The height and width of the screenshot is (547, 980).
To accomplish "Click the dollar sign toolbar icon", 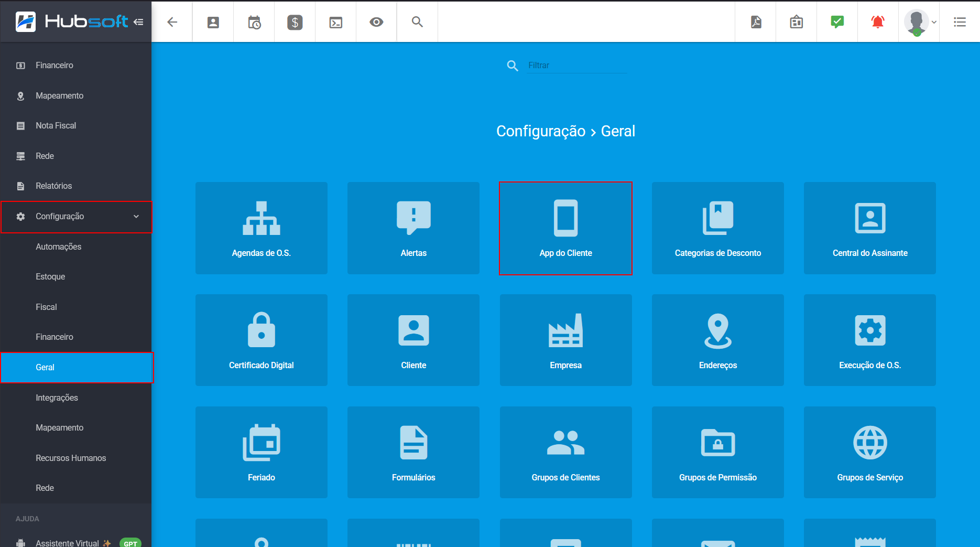I will [295, 22].
